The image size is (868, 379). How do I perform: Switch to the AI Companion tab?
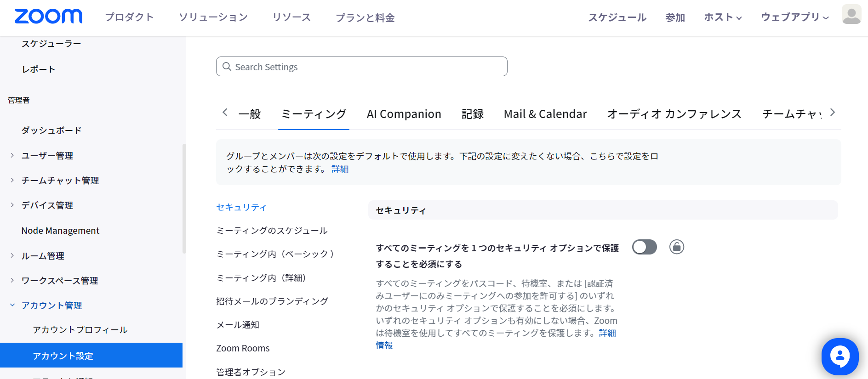(404, 114)
